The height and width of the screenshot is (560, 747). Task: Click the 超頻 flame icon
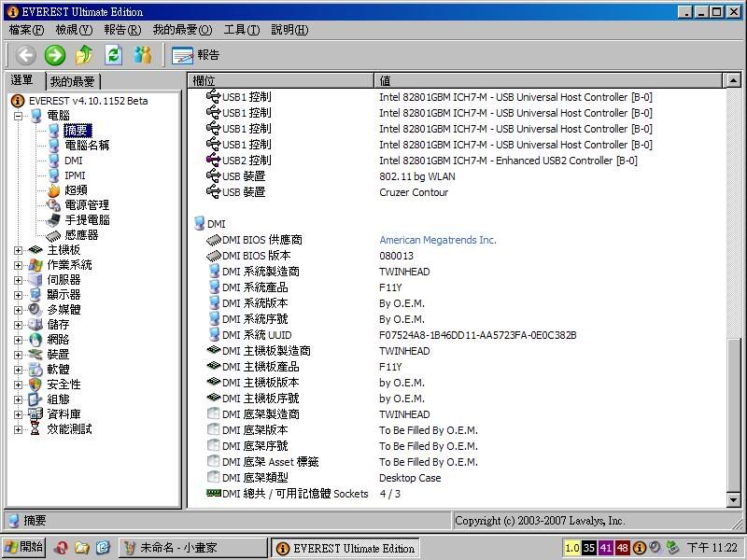(54, 190)
